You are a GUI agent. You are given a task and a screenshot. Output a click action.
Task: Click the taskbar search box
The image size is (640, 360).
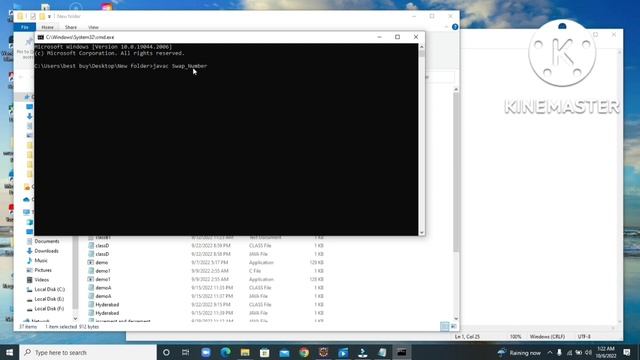[x=88, y=352]
